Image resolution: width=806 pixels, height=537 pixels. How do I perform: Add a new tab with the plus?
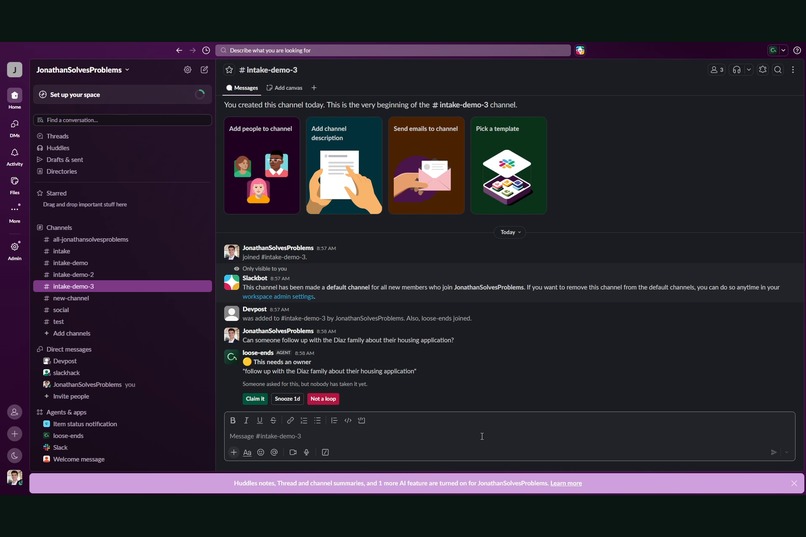point(314,88)
